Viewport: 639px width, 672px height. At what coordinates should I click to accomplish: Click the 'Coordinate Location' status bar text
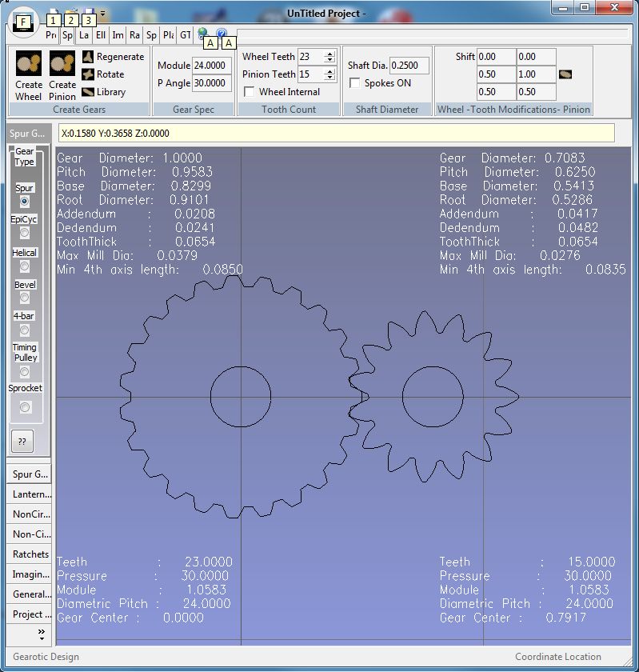click(x=558, y=657)
